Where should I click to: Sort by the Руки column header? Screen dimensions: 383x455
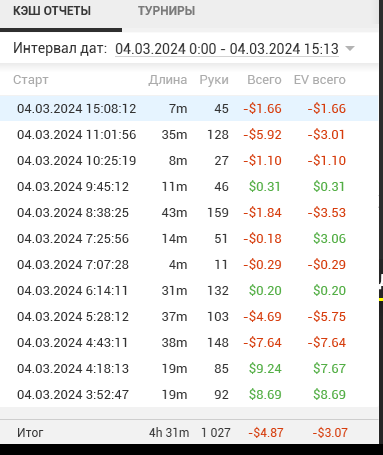pyautogui.click(x=214, y=80)
